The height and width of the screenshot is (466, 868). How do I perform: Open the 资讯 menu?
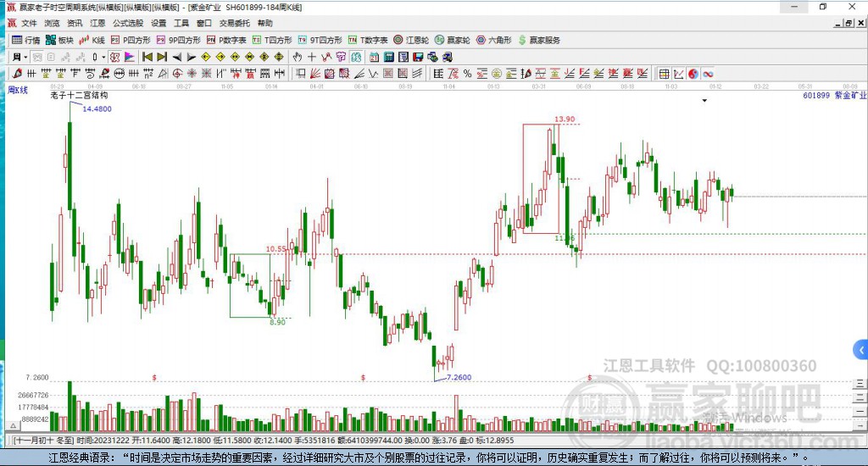coord(75,23)
